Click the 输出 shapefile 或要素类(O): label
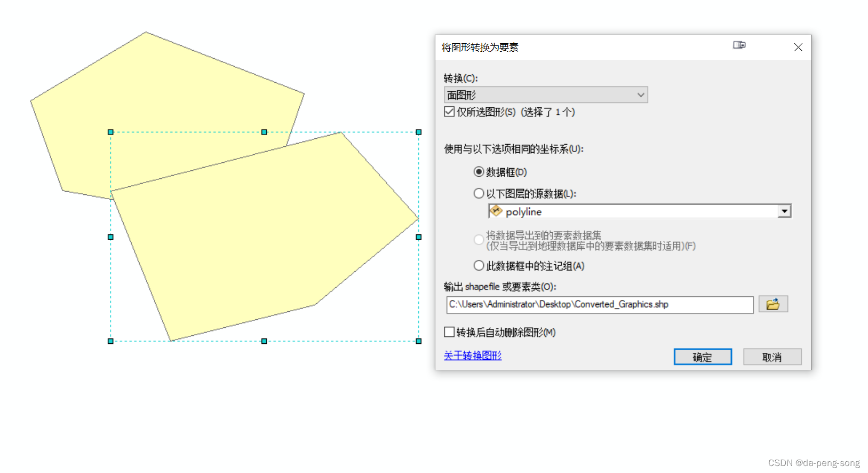This screenshot has width=868, height=473. coord(500,287)
